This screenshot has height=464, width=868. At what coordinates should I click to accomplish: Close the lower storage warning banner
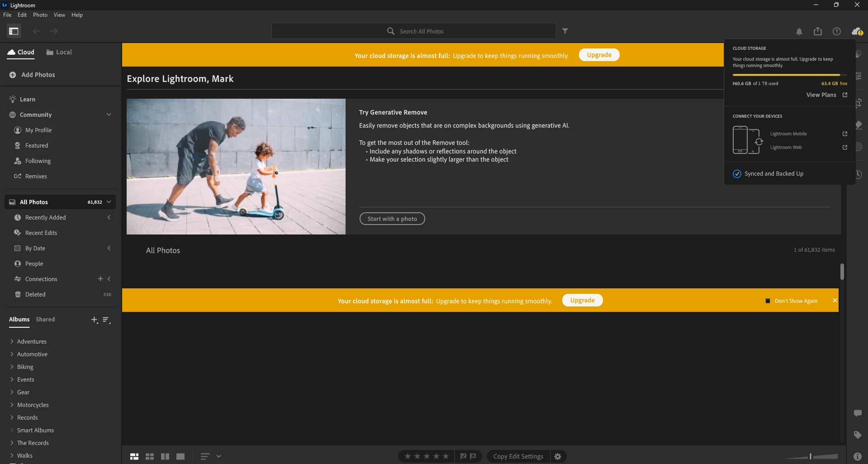[x=835, y=301]
